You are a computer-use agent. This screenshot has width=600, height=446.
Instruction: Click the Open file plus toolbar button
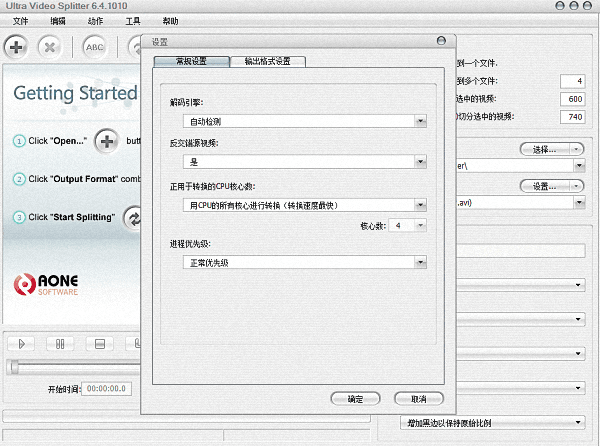(16, 47)
